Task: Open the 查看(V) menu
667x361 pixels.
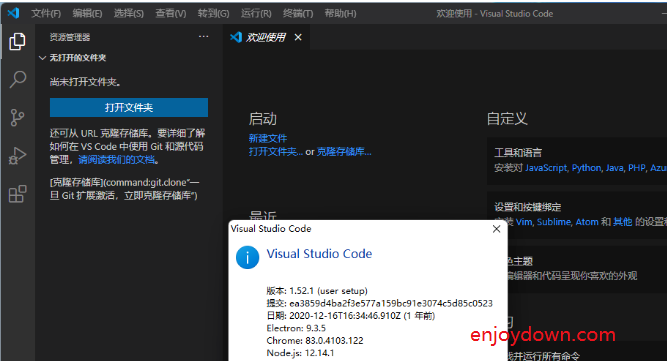Action: (x=171, y=14)
